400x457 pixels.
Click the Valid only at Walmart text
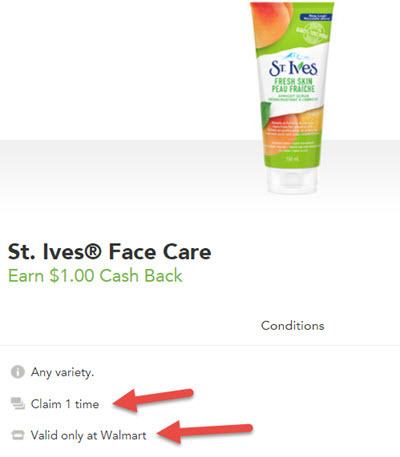tap(88, 435)
